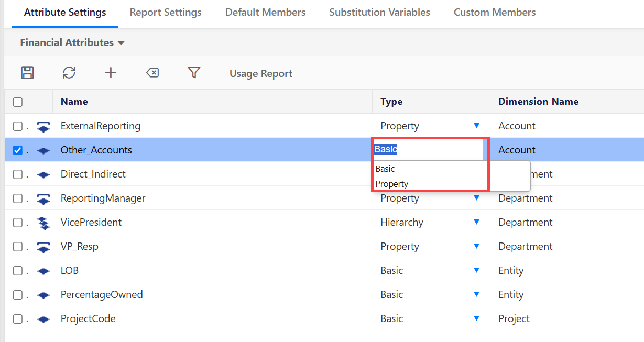Expand the Financial Attributes dropdown
644x342 pixels.
pos(72,43)
